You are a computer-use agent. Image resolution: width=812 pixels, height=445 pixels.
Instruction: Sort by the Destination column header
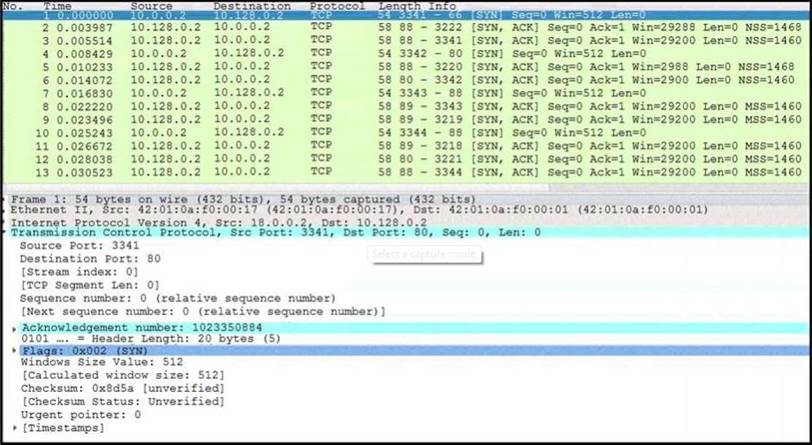pyautogui.click(x=251, y=6)
